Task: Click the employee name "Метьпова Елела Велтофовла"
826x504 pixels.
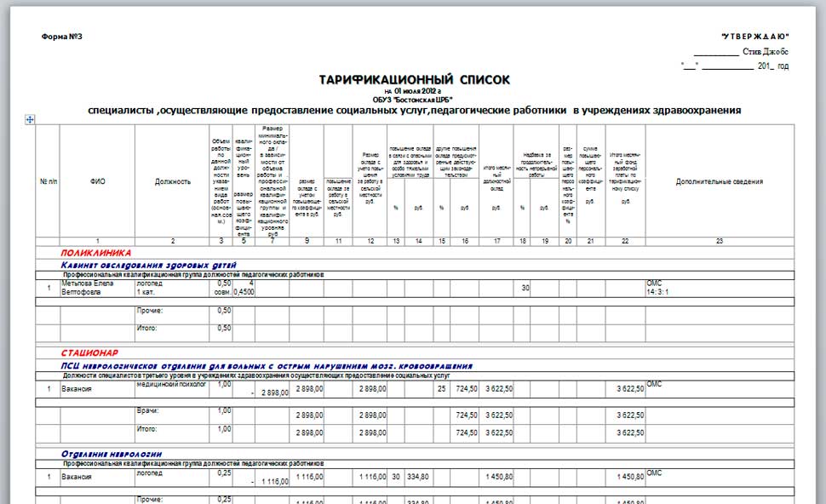Action: coord(88,288)
